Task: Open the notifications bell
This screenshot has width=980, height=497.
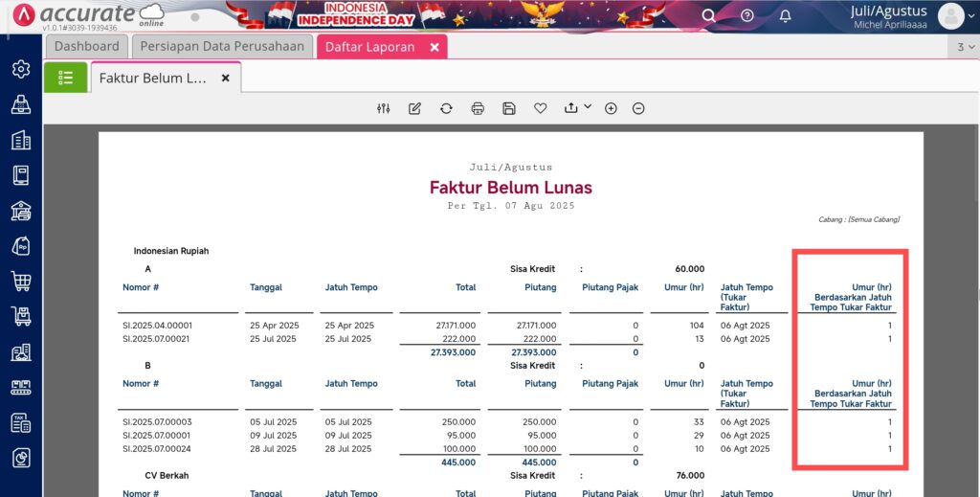Action: tap(786, 15)
